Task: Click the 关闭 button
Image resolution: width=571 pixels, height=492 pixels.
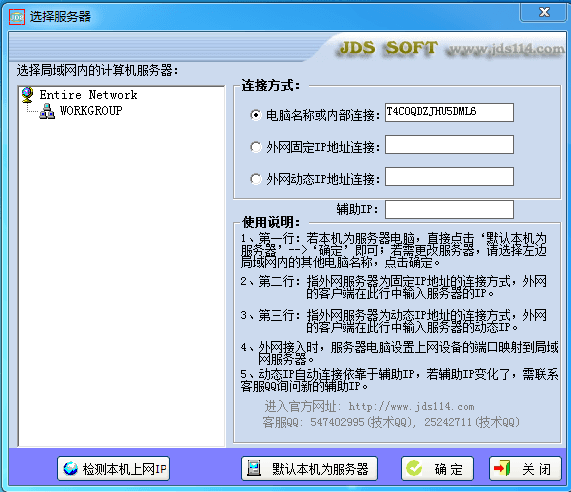Action: 525,468
